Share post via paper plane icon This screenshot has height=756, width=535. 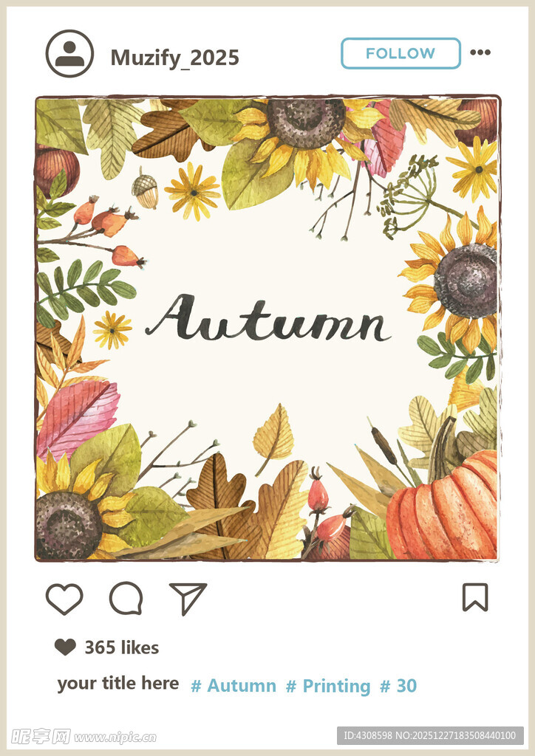188,598
